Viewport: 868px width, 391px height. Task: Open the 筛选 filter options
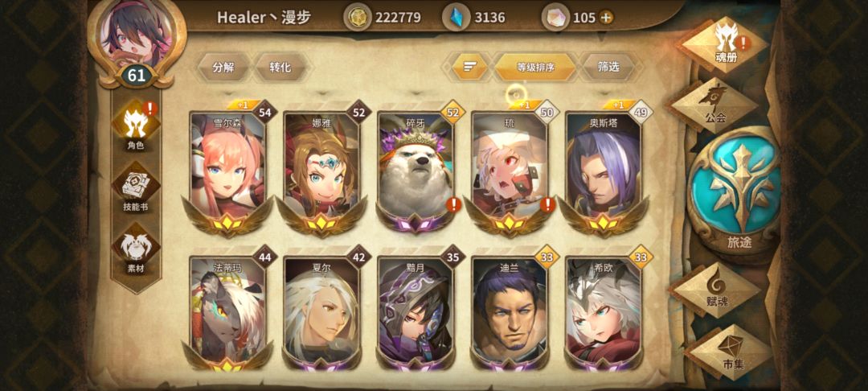pyautogui.click(x=608, y=68)
